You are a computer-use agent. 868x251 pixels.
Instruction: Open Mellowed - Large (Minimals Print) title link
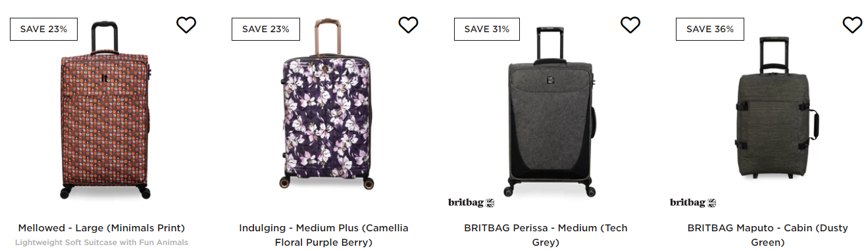(101, 228)
